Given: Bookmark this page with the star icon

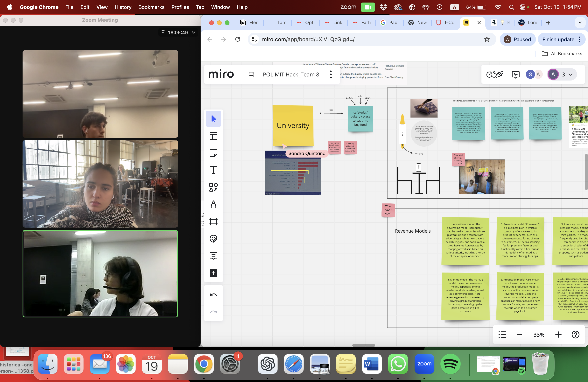Looking at the screenshot, I should (x=487, y=39).
